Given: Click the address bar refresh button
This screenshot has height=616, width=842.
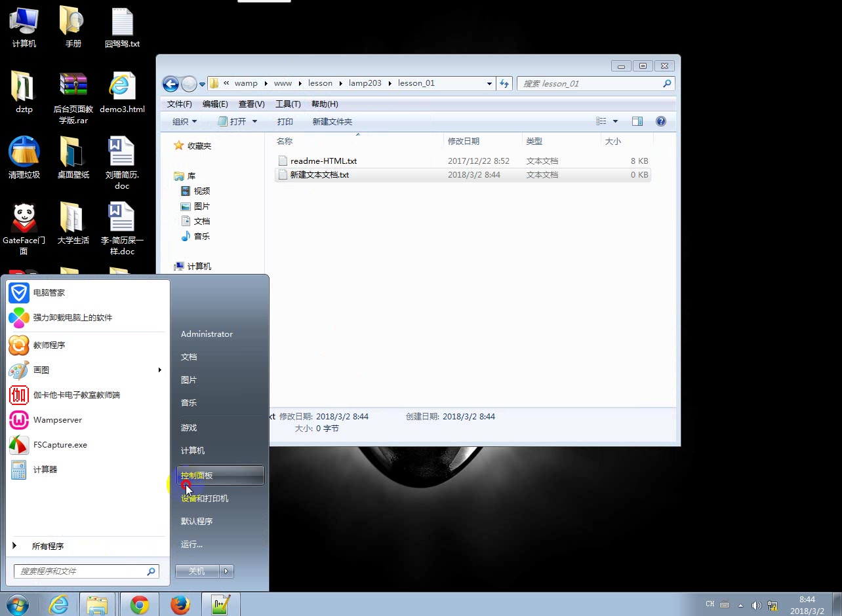Looking at the screenshot, I should coord(504,83).
